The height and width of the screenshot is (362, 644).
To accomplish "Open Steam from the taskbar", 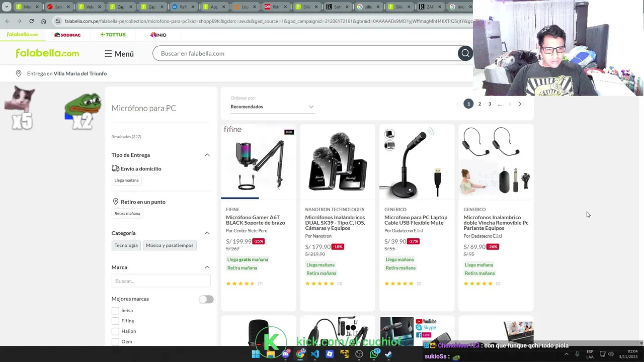I will [x=388, y=354].
